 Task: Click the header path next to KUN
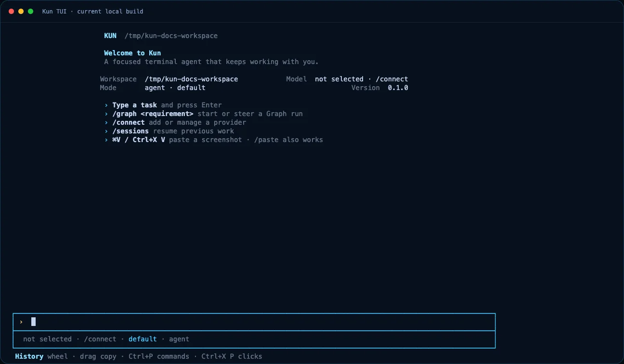pyautogui.click(x=171, y=36)
